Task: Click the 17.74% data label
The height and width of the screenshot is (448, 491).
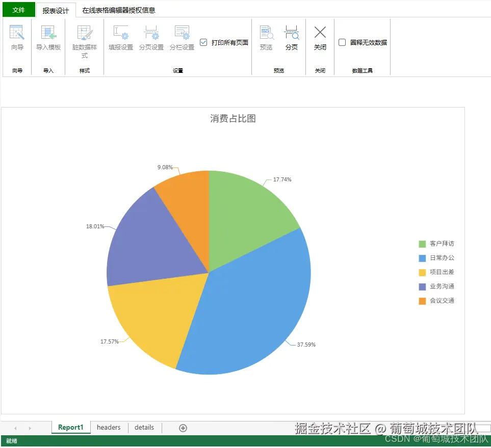Action: click(282, 179)
